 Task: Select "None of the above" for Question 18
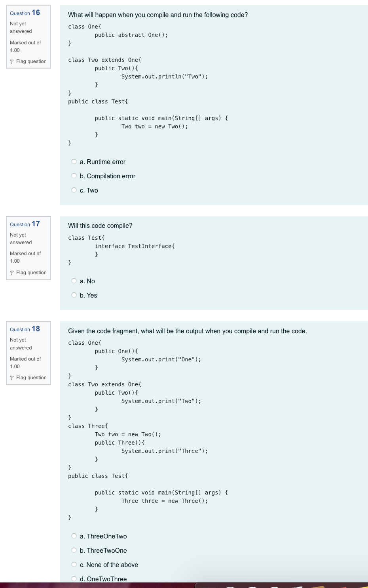coord(74,564)
